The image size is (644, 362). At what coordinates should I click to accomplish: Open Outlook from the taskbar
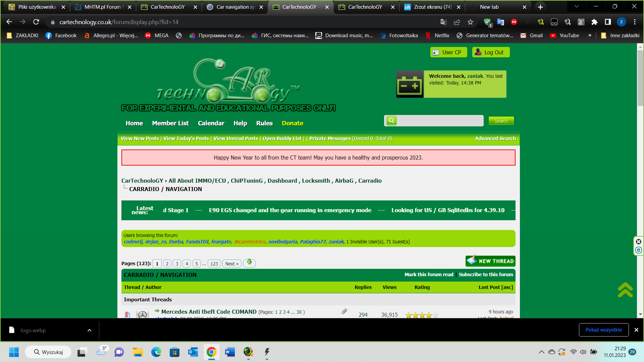(x=193, y=352)
